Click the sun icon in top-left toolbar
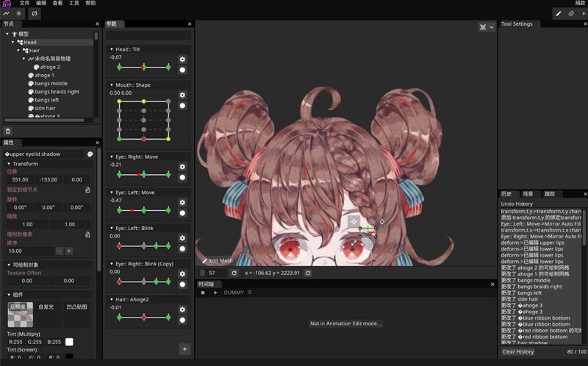Screen dimensions: 588x366 click(x=19, y=13)
